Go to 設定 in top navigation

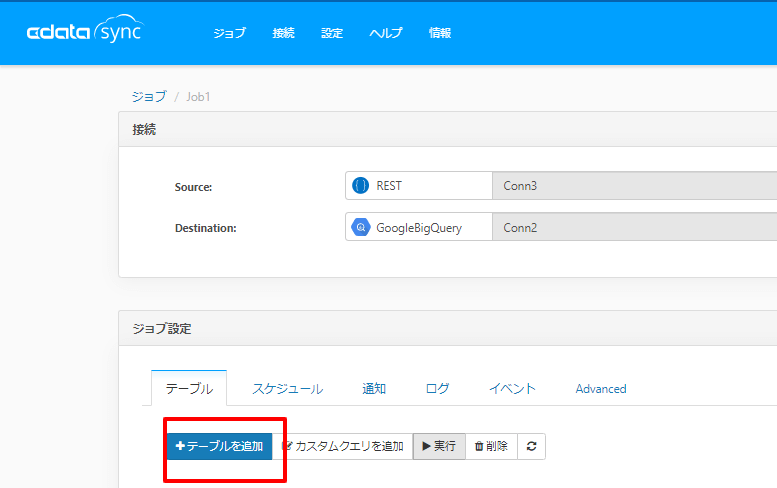[332, 33]
